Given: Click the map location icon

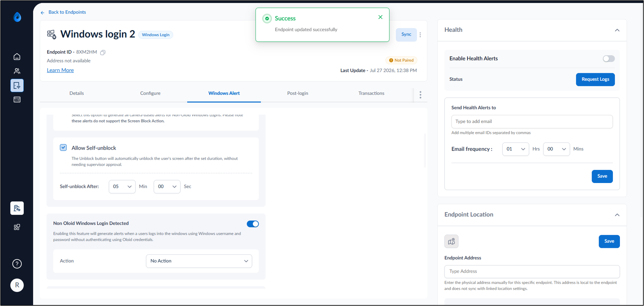Looking at the screenshot, I should [x=451, y=241].
